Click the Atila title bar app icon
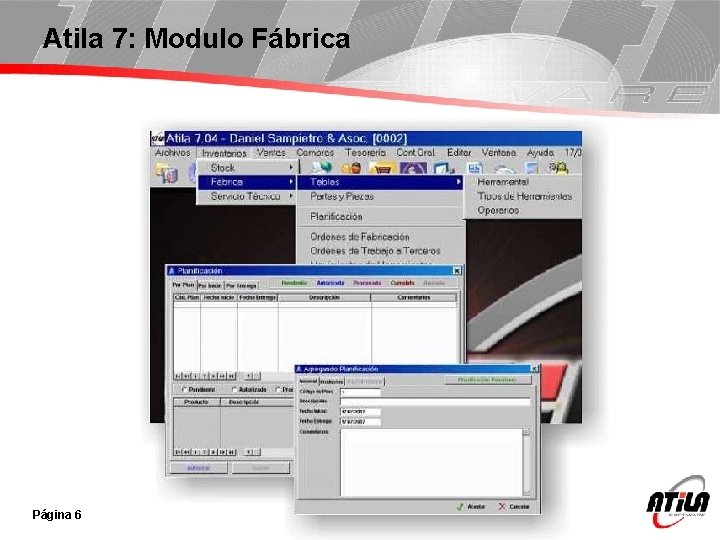Viewport: 720px width, 540px height. 157,138
